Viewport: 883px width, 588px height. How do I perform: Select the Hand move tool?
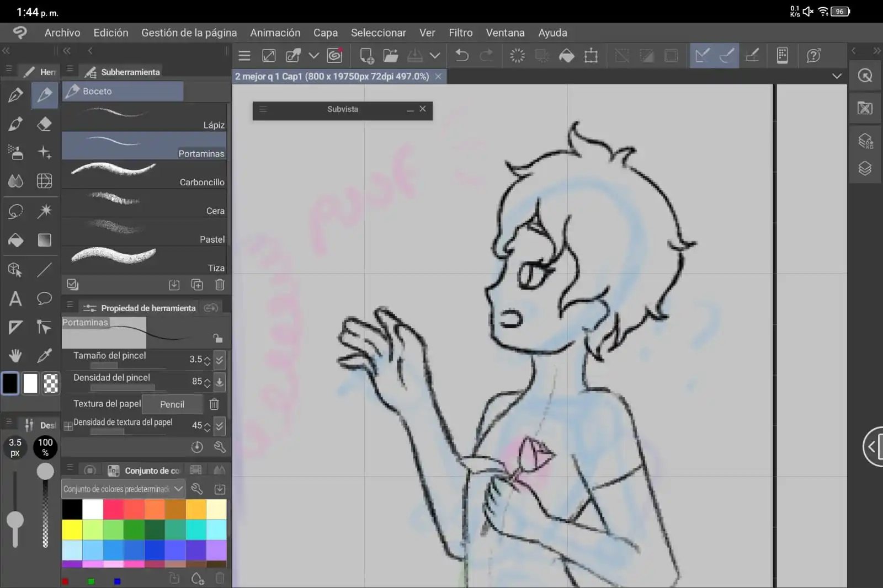[15, 356]
